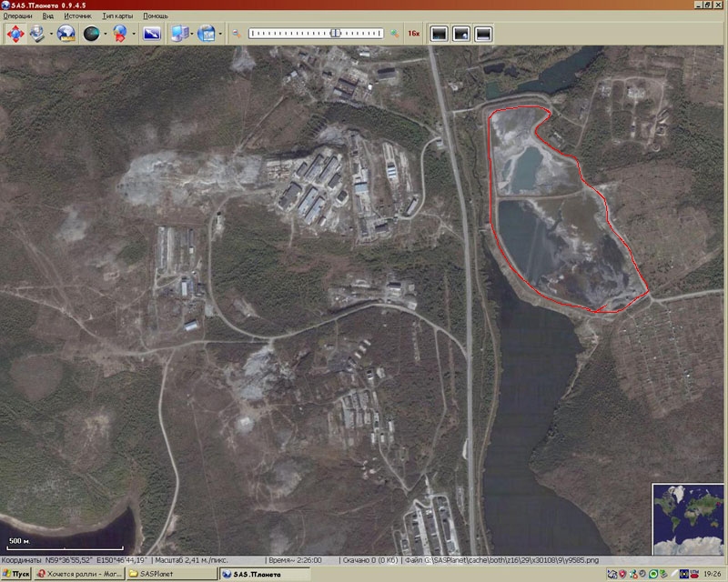
Task: Click the zoom in magnifier icon
Action: point(395,34)
